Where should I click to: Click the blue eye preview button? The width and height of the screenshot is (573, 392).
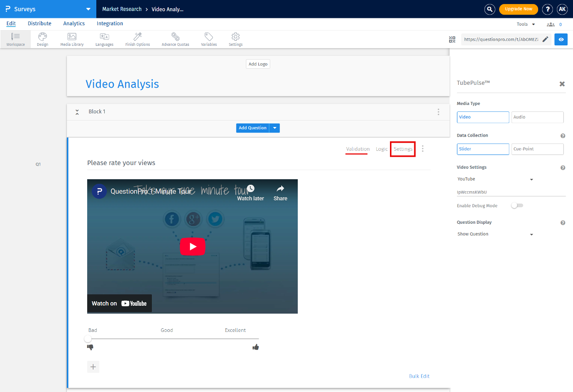(x=561, y=39)
